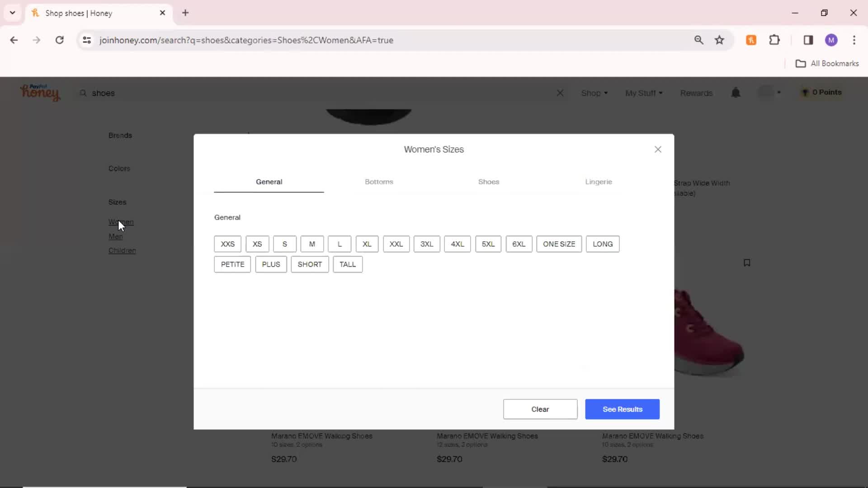Expand the Bottoms size category
This screenshot has width=868, height=488.
[x=379, y=182]
